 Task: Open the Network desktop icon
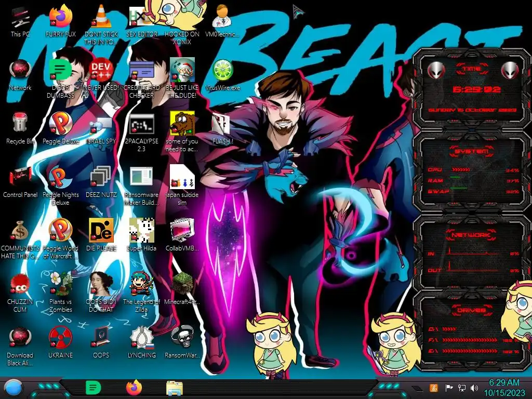coord(20,75)
